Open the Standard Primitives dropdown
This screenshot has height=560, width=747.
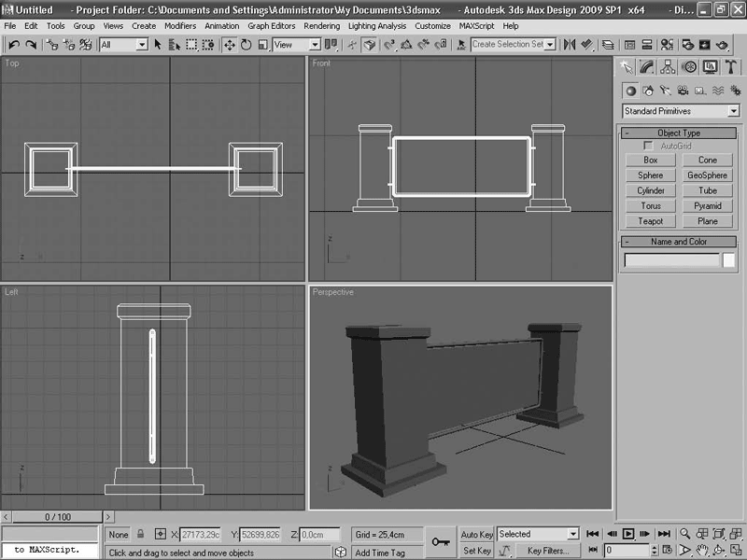tap(681, 111)
